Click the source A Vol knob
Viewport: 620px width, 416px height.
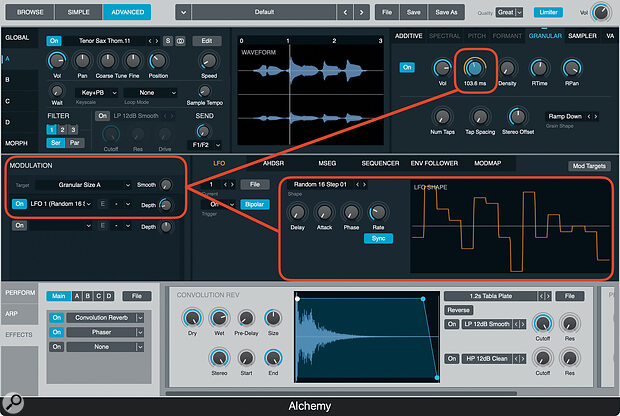pos(57,61)
